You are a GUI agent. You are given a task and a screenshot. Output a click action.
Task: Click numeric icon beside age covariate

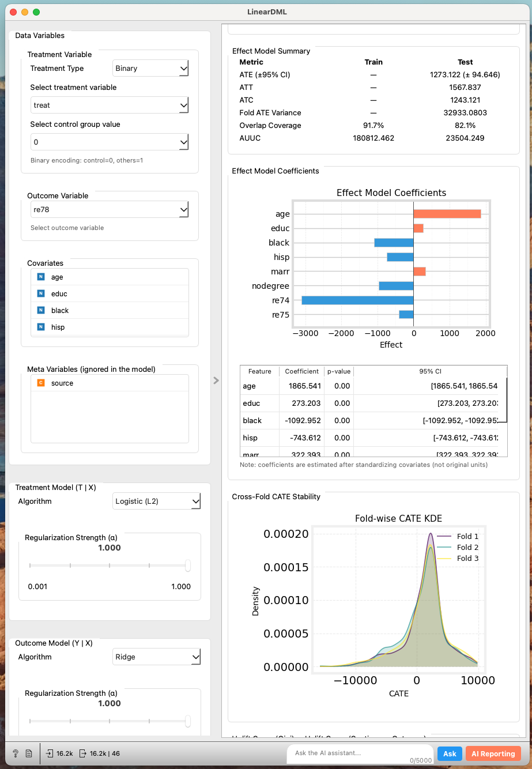click(40, 277)
